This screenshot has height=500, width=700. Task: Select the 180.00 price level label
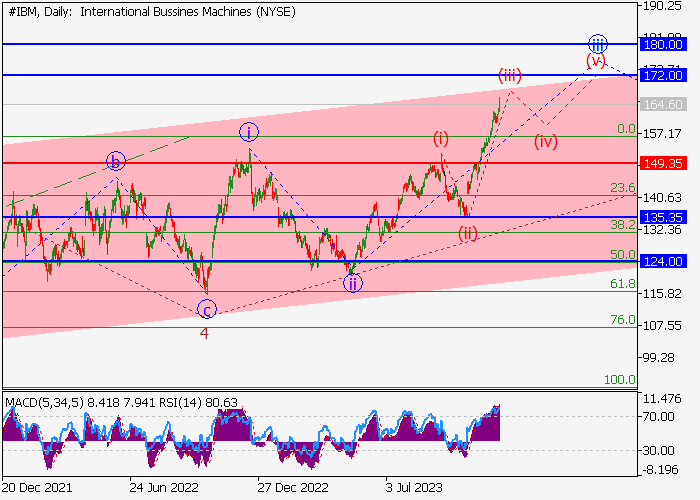[x=663, y=45]
